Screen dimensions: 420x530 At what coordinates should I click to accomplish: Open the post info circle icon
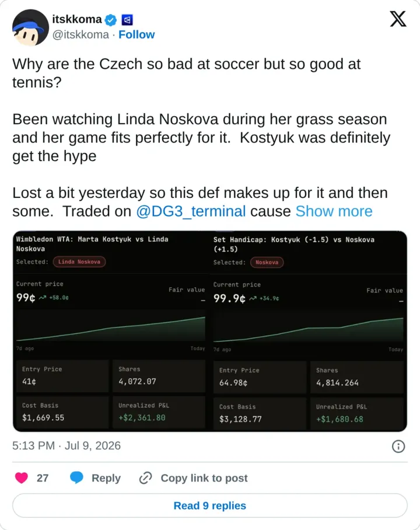(x=398, y=446)
